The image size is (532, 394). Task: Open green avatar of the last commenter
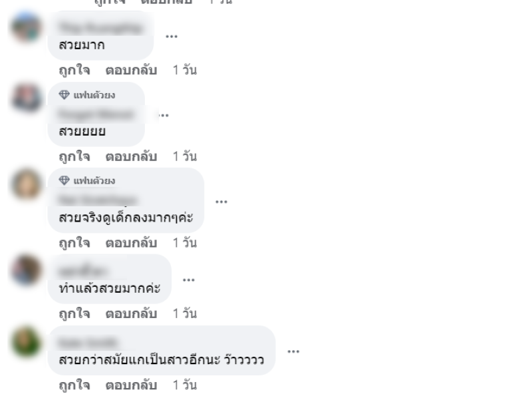pyautogui.click(x=27, y=341)
